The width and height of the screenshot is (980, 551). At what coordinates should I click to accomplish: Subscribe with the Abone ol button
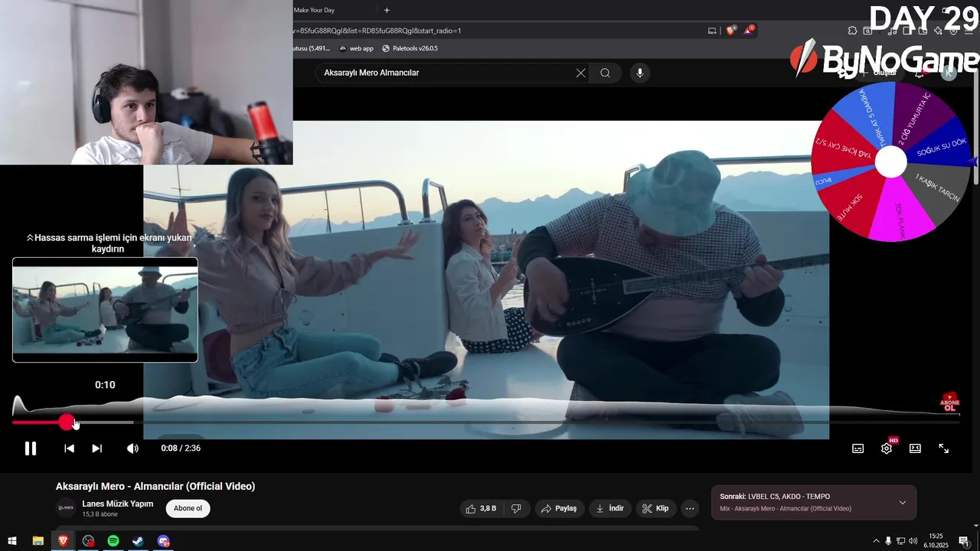tap(188, 508)
